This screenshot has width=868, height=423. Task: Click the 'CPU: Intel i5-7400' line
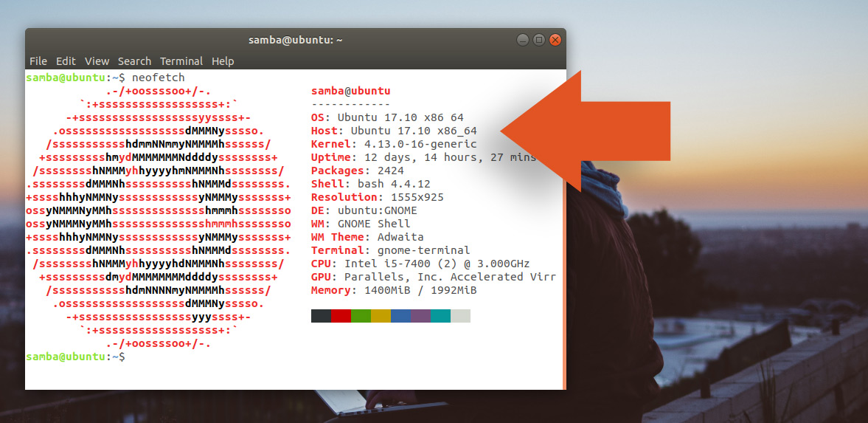(x=420, y=264)
